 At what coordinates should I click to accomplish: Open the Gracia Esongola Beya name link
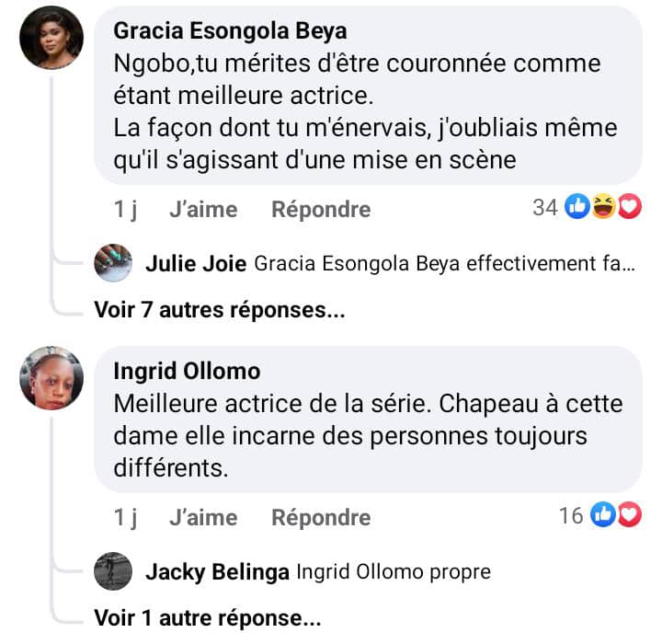(230, 31)
